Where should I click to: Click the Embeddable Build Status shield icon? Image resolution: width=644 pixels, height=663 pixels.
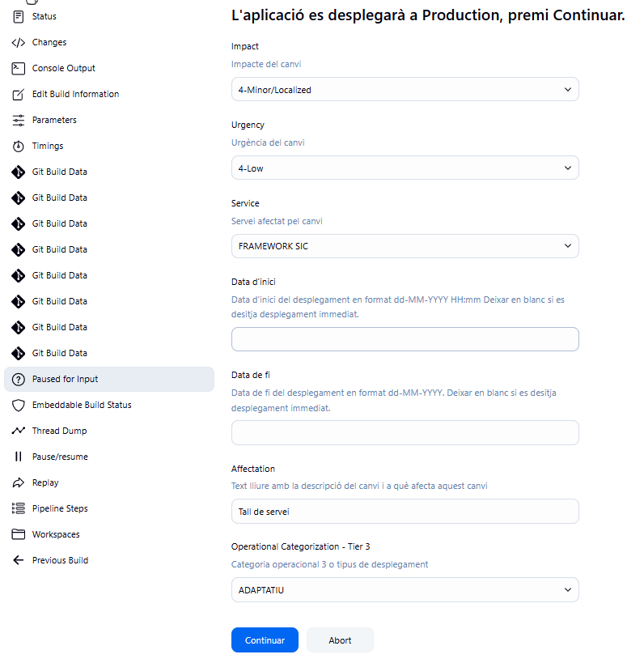tap(19, 405)
